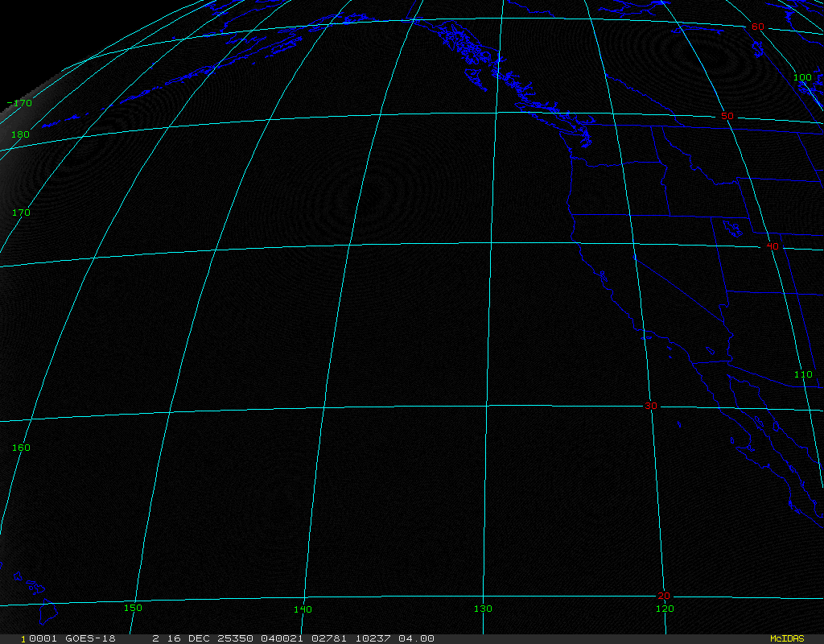Image resolution: width=824 pixels, height=644 pixels.
Task: Click the green 160 longitude label
Action: click(22, 448)
